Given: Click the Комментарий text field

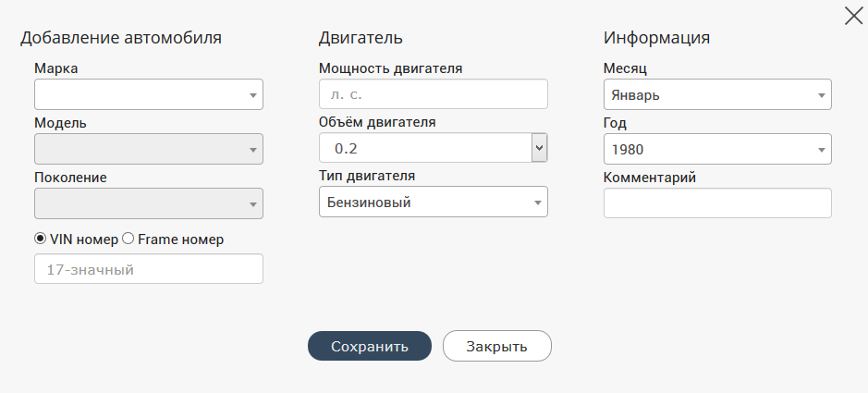Looking at the screenshot, I should (x=716, y=203).
